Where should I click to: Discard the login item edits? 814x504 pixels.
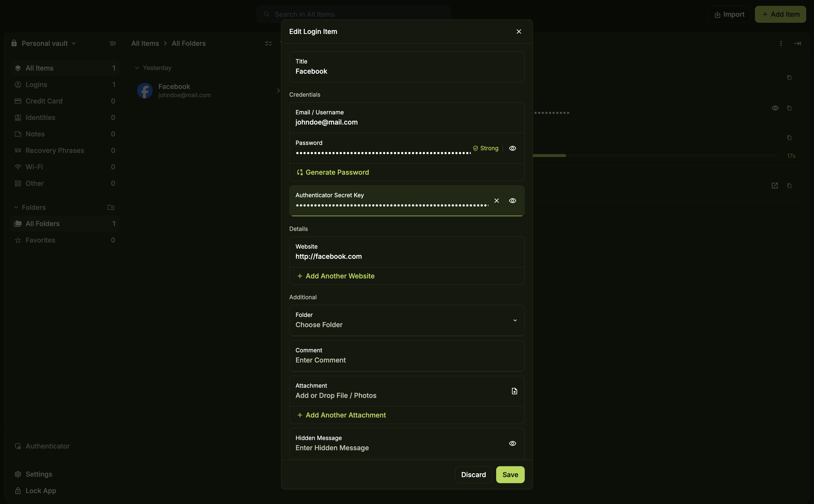(x=473, y=475)
